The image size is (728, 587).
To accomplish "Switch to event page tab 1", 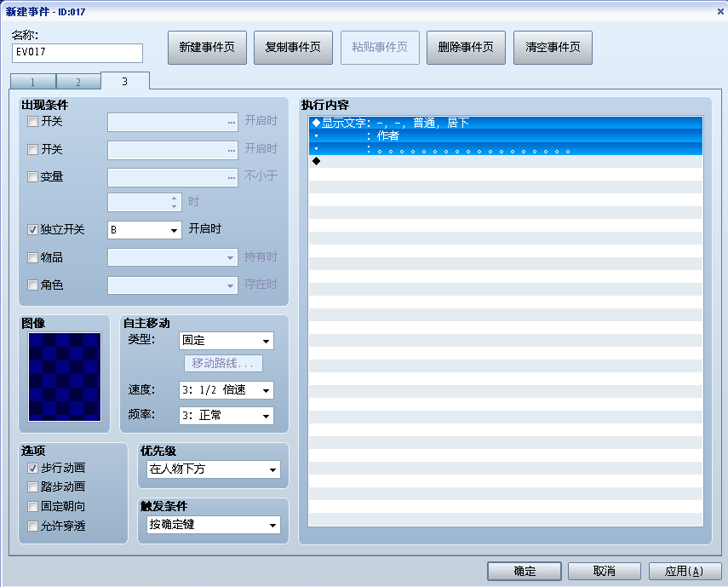I will tap(32, 82).
